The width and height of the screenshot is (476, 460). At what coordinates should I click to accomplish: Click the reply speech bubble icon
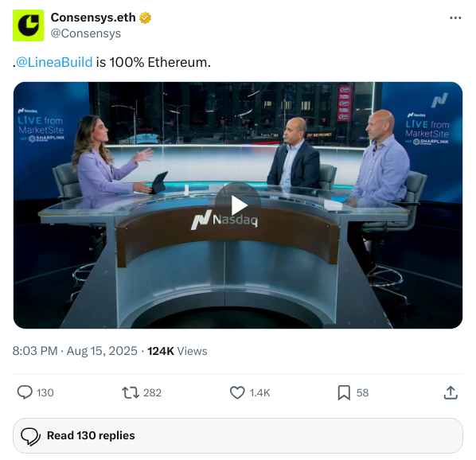25,392
